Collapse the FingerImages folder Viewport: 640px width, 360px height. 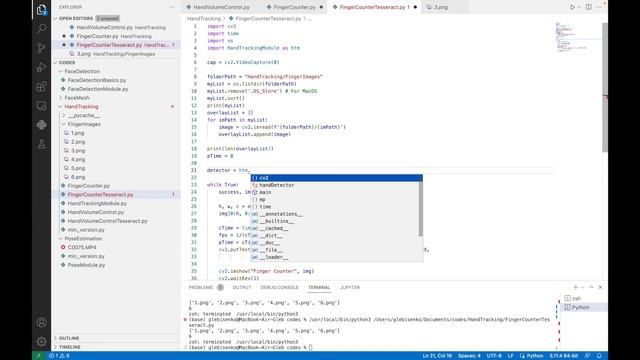point(116,124)
